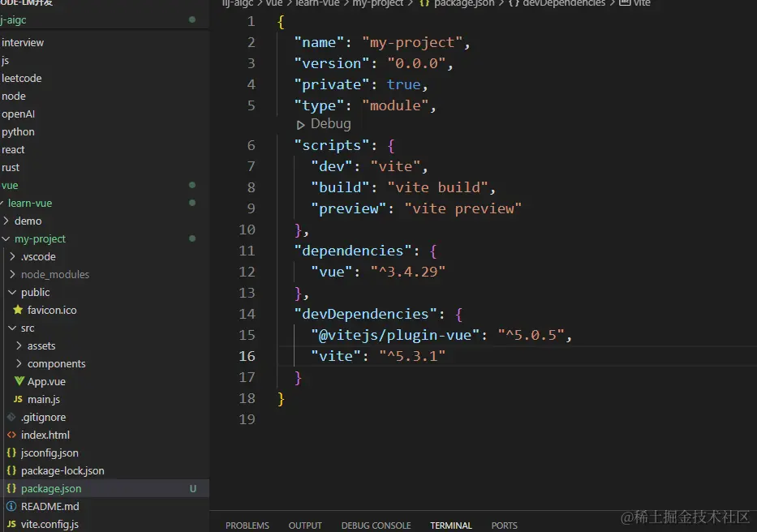Open the main.js file
The height and width of the screenshot is (532, 757).
click(x=44, y=399)
